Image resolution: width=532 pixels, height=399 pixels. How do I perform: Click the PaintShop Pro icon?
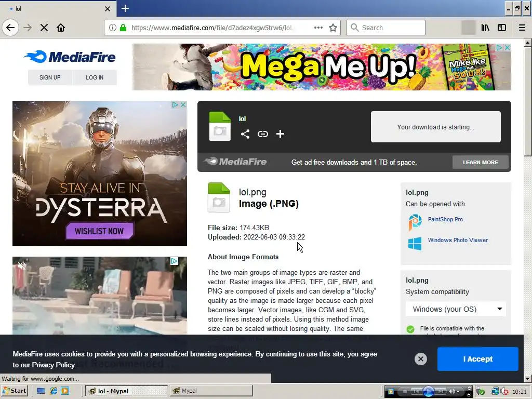(x=415, y=222)
